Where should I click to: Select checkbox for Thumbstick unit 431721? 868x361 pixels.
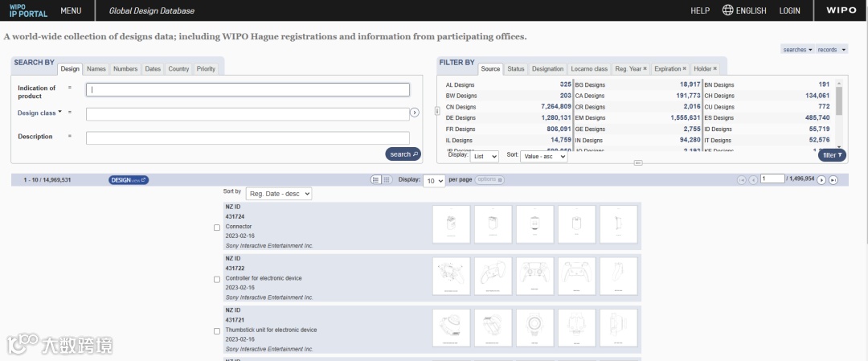tap(217, 331)
